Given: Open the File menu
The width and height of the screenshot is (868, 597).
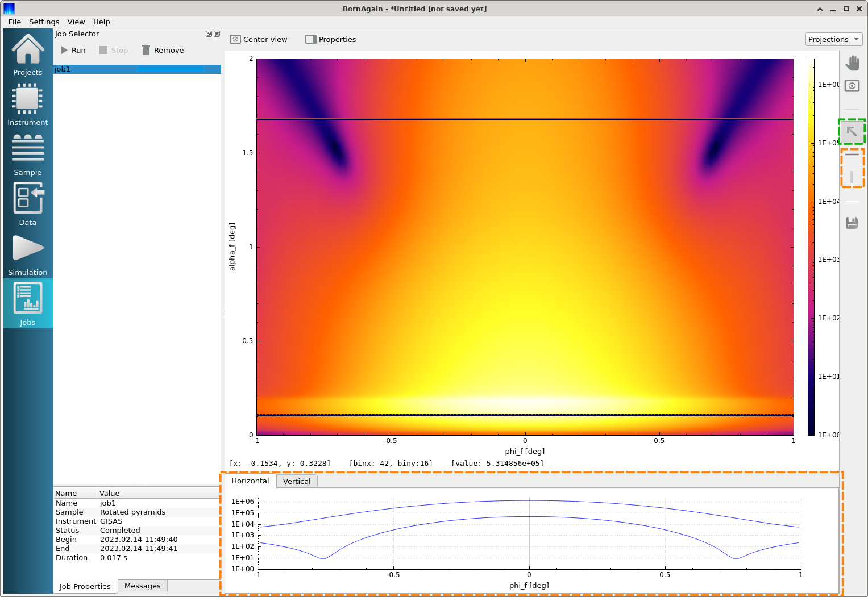Looking at the screenshot, I should click(14, 22).
